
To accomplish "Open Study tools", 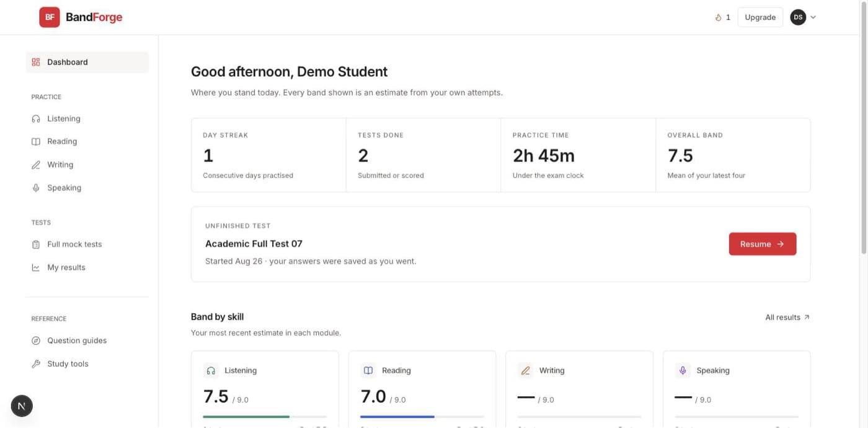I will tap(87, 363).
